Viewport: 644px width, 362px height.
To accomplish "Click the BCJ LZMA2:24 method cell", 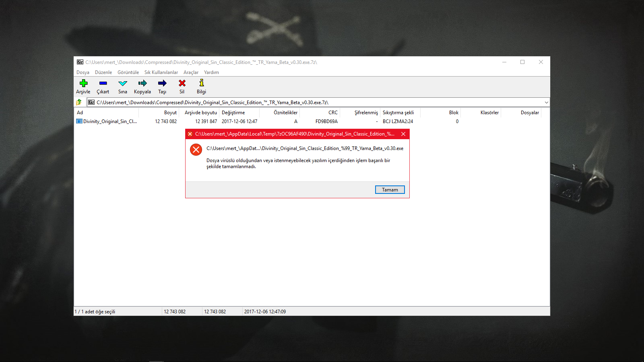I will coord(398,121).
